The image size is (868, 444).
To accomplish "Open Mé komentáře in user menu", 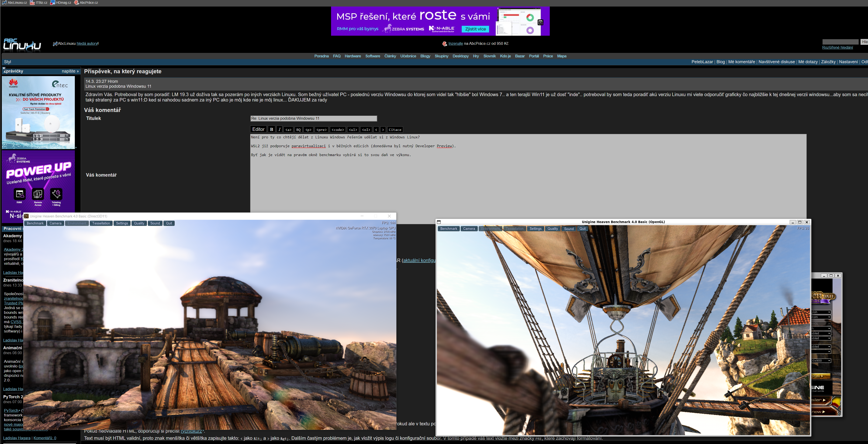I will point(741,62).
